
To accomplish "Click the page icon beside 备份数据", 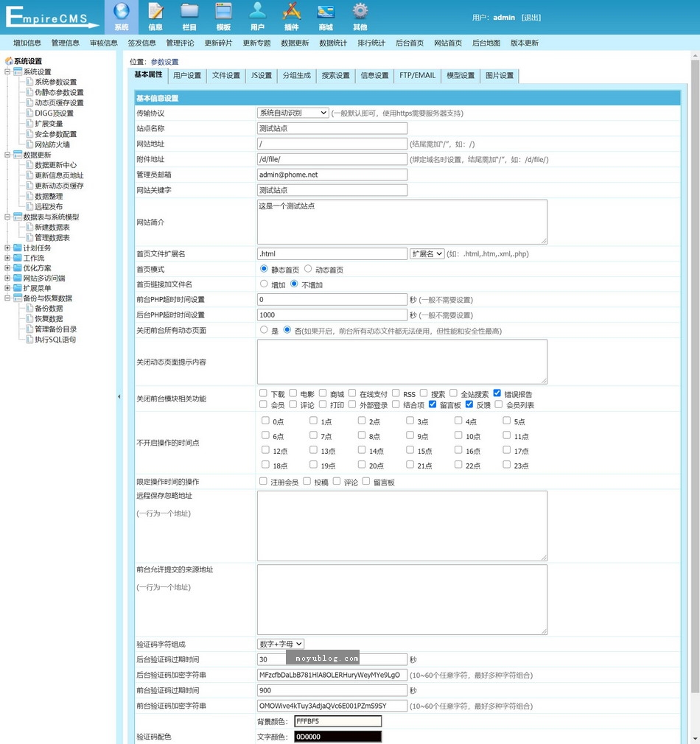I will 29,308.
